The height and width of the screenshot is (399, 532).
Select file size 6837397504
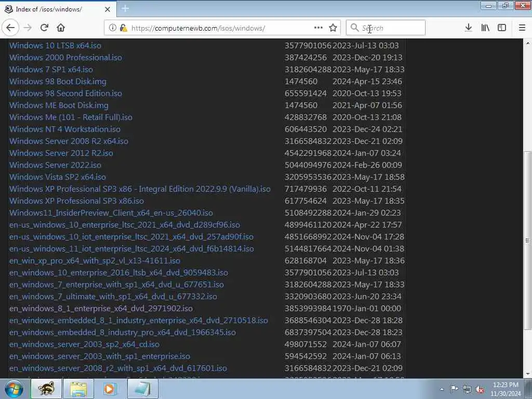point(308,332)
